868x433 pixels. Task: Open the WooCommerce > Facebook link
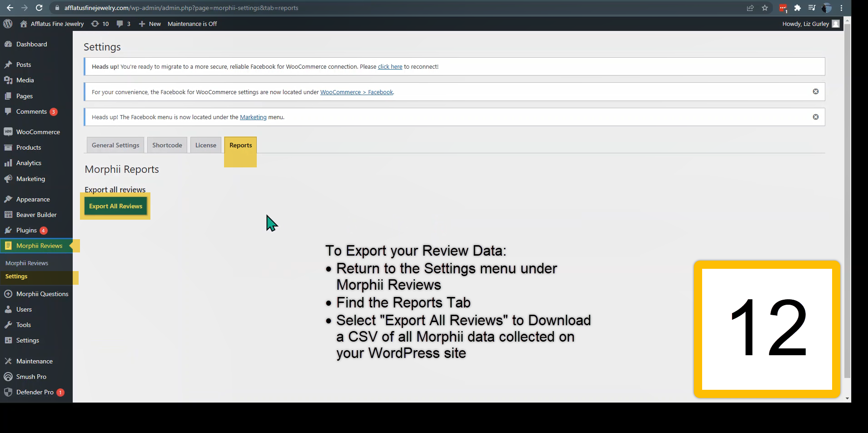click(x=356, y=92)
